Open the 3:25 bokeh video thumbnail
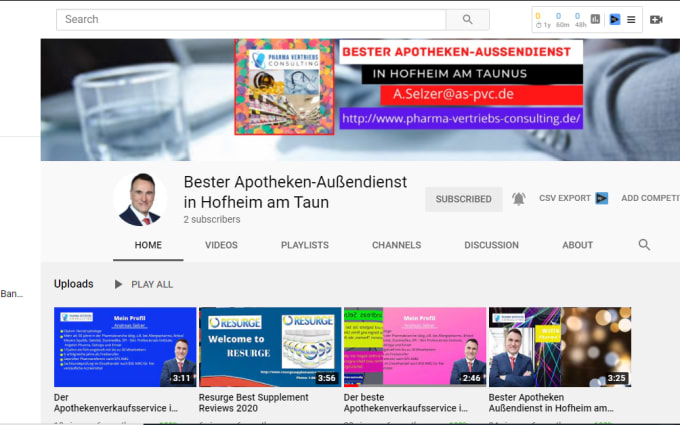The image size is (680, 425). click(560, 347)
